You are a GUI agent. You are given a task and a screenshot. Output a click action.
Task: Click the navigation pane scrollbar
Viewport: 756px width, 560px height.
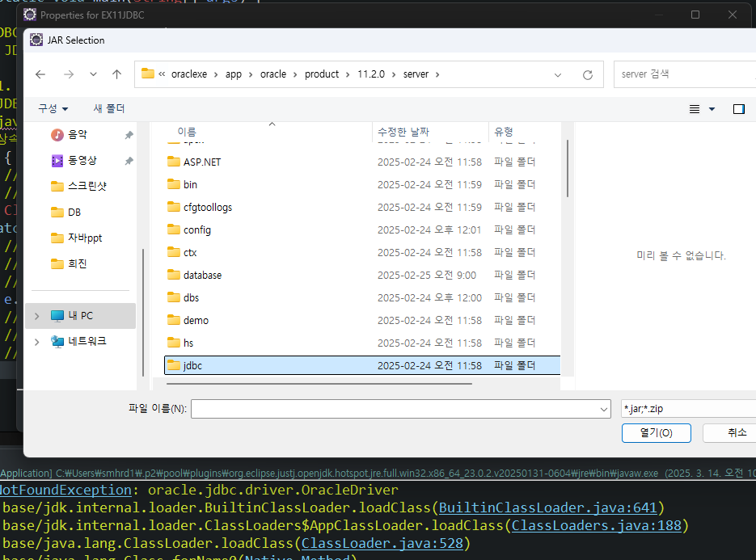[143, 312]
